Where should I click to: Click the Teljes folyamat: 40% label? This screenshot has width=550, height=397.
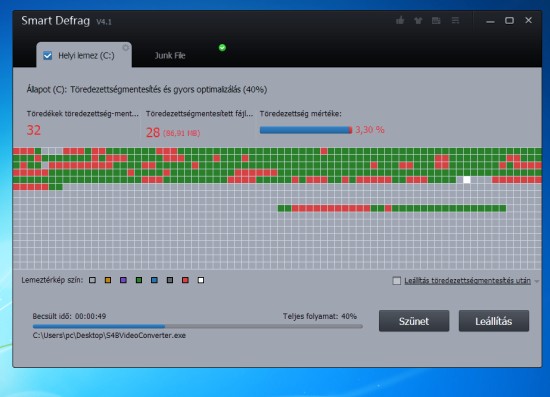tap(320, 316)
